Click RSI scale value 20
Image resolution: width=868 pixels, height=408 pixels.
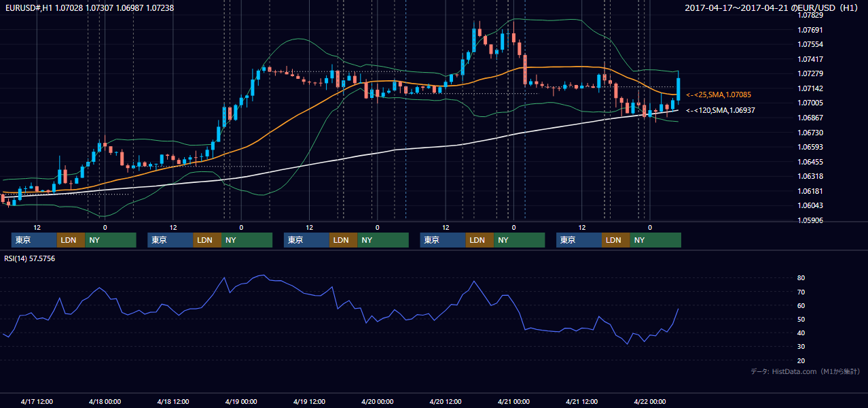(801, 360)
